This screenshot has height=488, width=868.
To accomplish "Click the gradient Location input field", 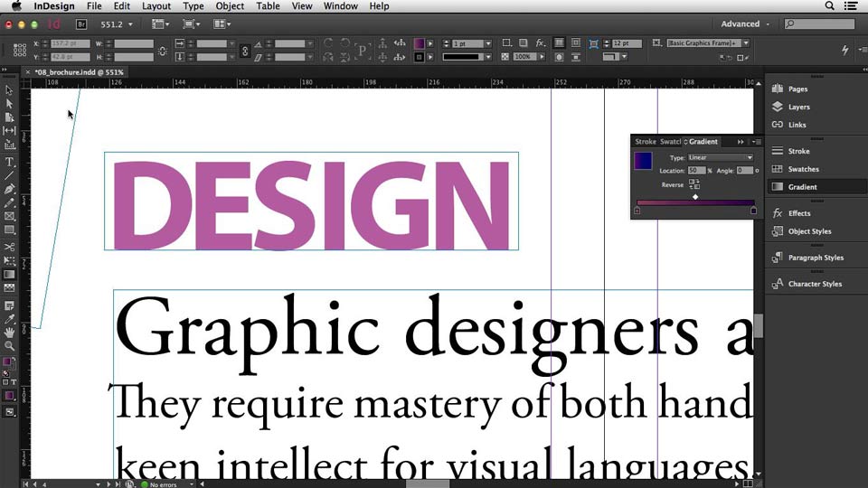I will coord(695,170).
